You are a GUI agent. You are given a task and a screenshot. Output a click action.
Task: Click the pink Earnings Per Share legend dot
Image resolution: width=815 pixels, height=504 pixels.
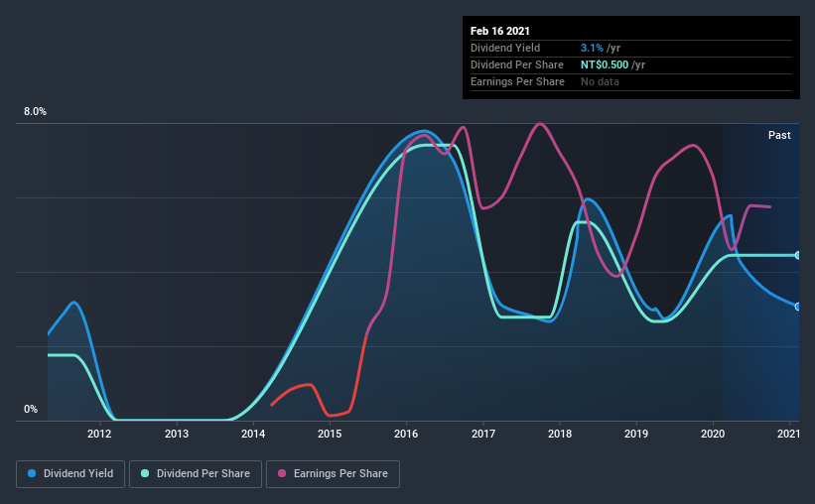(282, 473)
